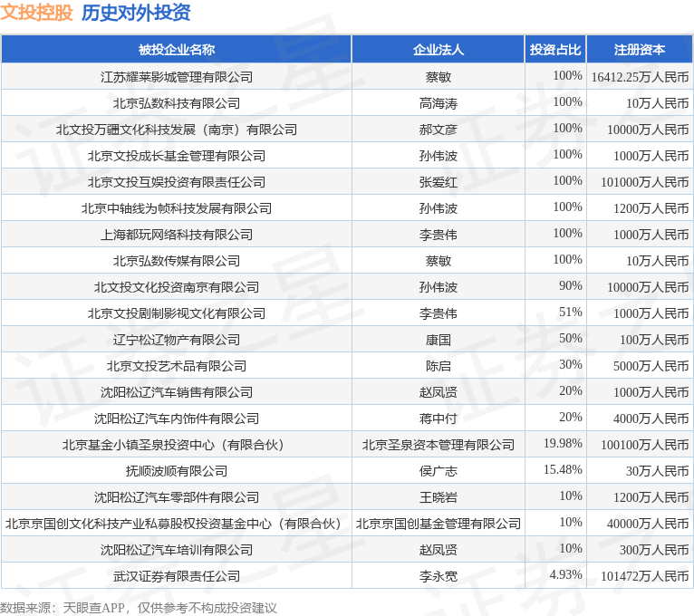Click the 100万人民币 capital cell
694x616 pixels.
640,340
